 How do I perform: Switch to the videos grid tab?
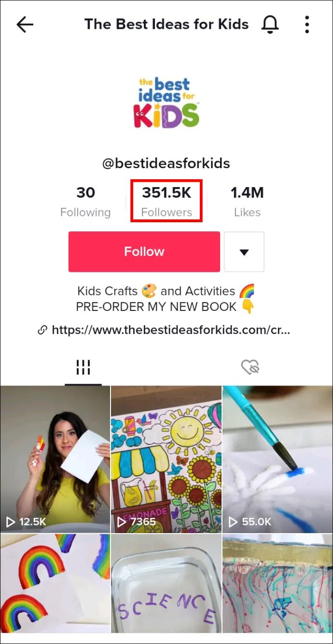coord(83,368)
